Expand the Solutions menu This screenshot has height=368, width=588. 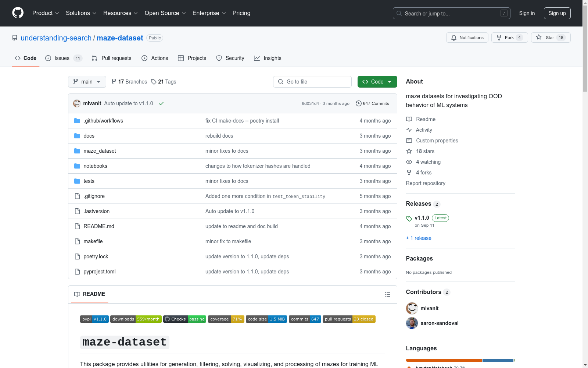point(81,13)
